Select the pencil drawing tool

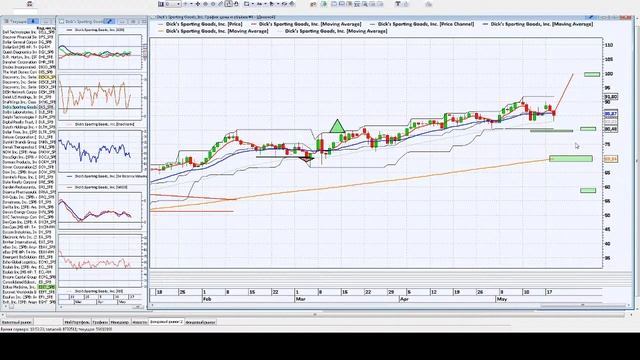click(x=220, y=4)
